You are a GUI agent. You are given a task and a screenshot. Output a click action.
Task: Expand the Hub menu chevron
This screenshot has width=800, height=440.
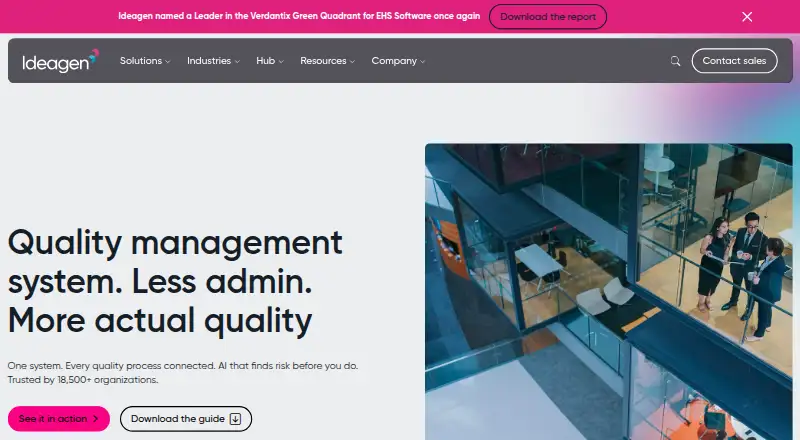(281, 62)
